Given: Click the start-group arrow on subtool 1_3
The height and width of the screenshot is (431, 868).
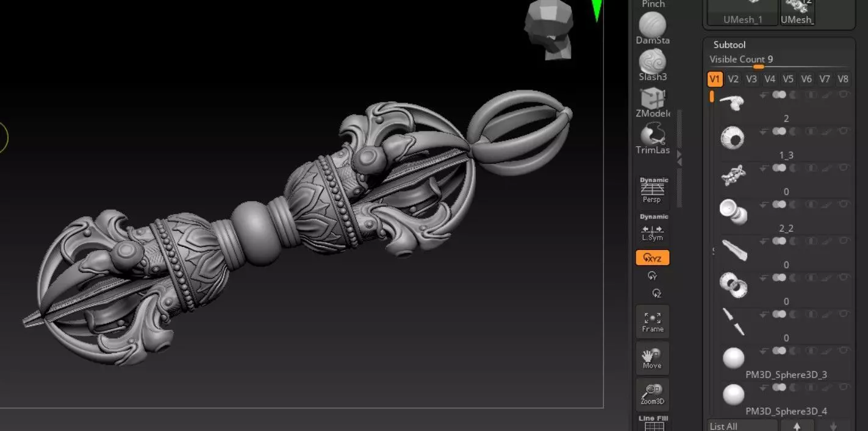Looking at the screenshot, I should pyautogui.click(x=764, y=131).
